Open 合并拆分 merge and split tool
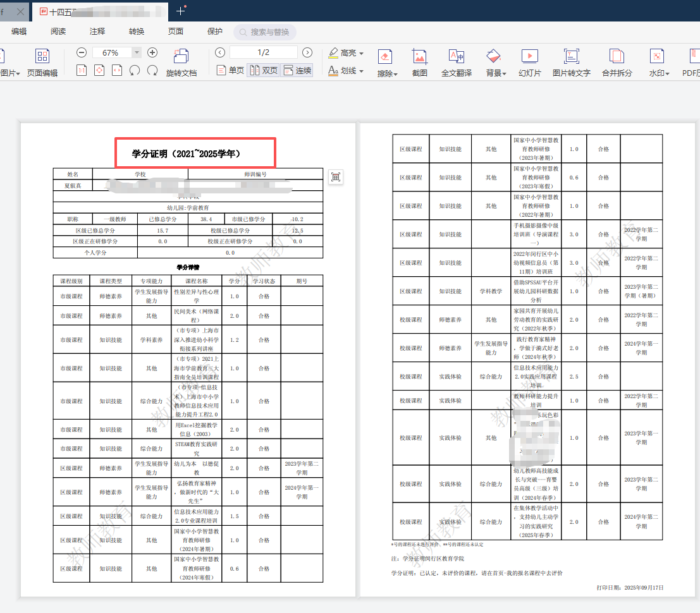Viewport: 700px width, 613px height. coord(617,63)
